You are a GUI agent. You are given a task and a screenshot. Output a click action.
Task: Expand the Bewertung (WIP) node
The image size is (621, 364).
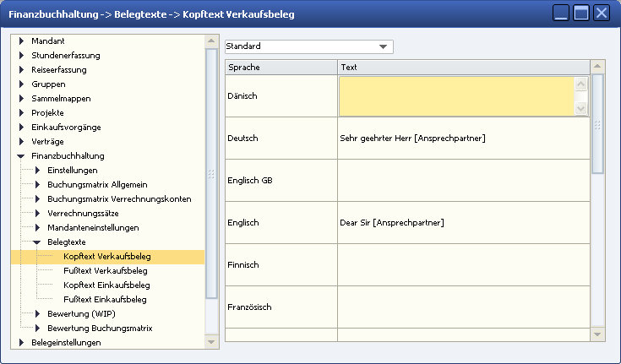[37, 314]
